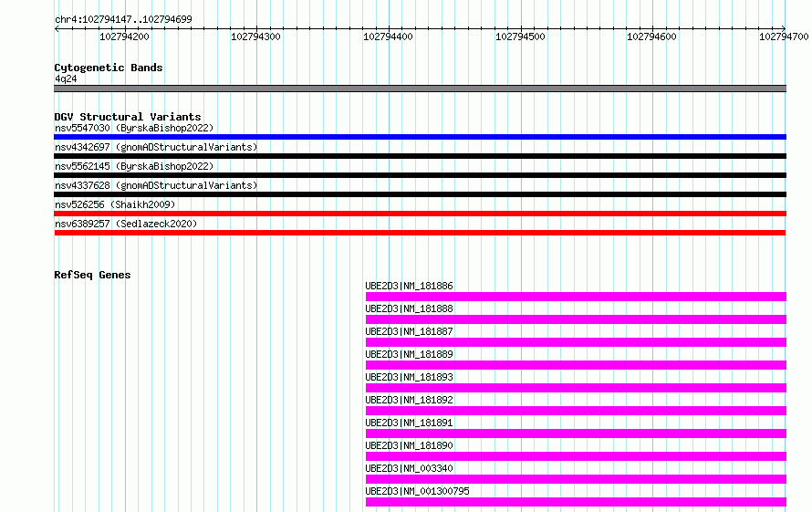Click the black nsv4337628 variant bar
The width and height of the screenshot is (812, 512).
point(420,194)
